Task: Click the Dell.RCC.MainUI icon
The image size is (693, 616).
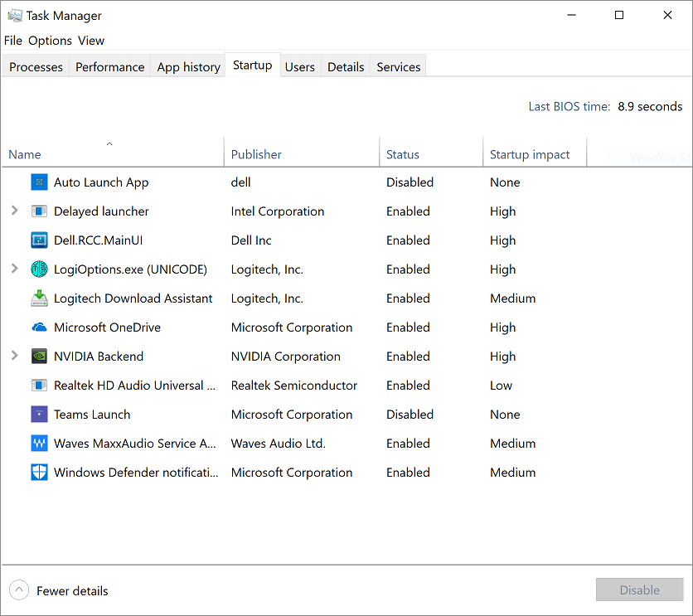Action: point(39,240)
